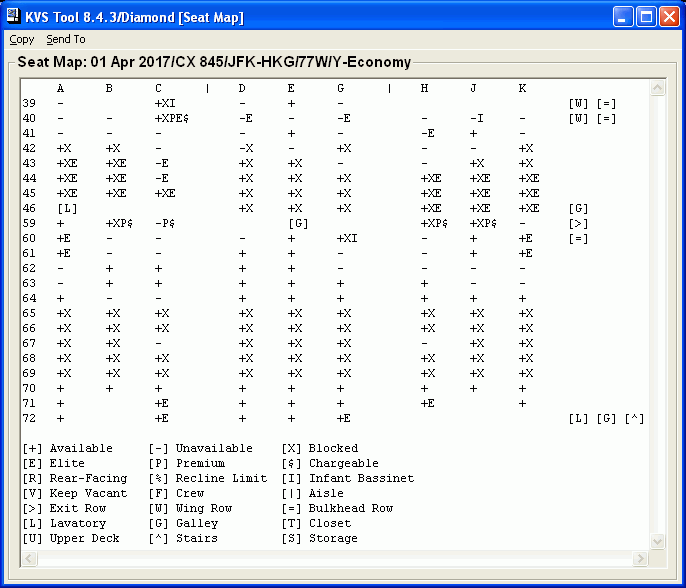The image size is (686, 588).
Task: Select seat 60A marked +E
Action: [x=64, y=238]
